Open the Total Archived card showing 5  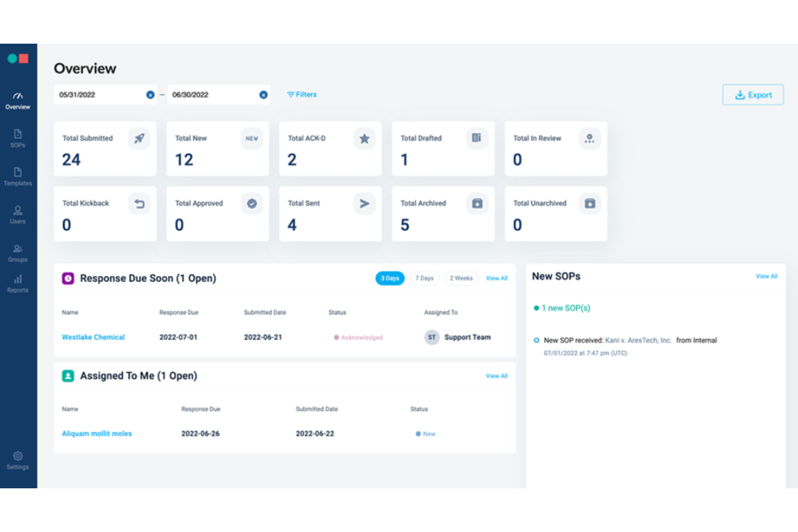click(443, 214)
